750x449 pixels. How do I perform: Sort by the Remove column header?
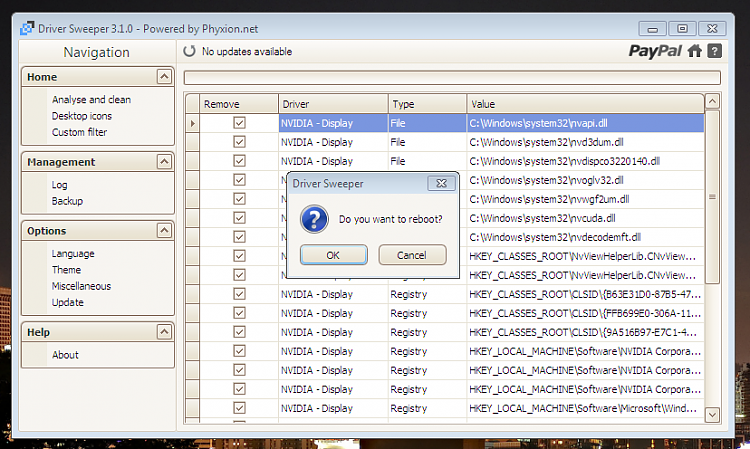click(x=239, y=104)
